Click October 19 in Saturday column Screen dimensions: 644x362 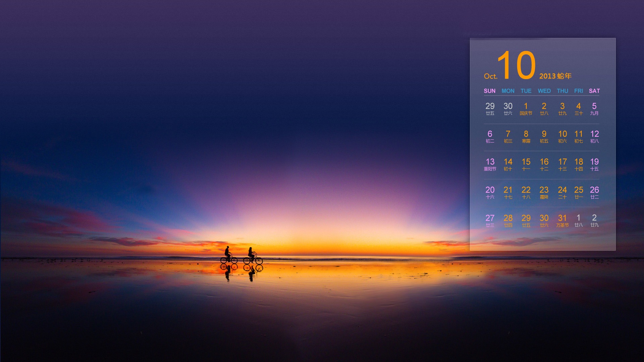point(594,164)
